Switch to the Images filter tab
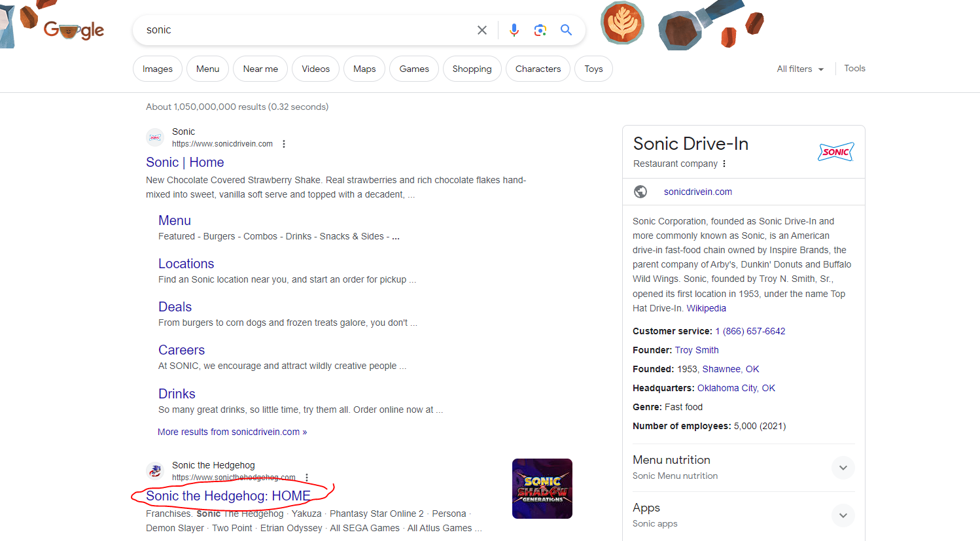 [158, 69]
